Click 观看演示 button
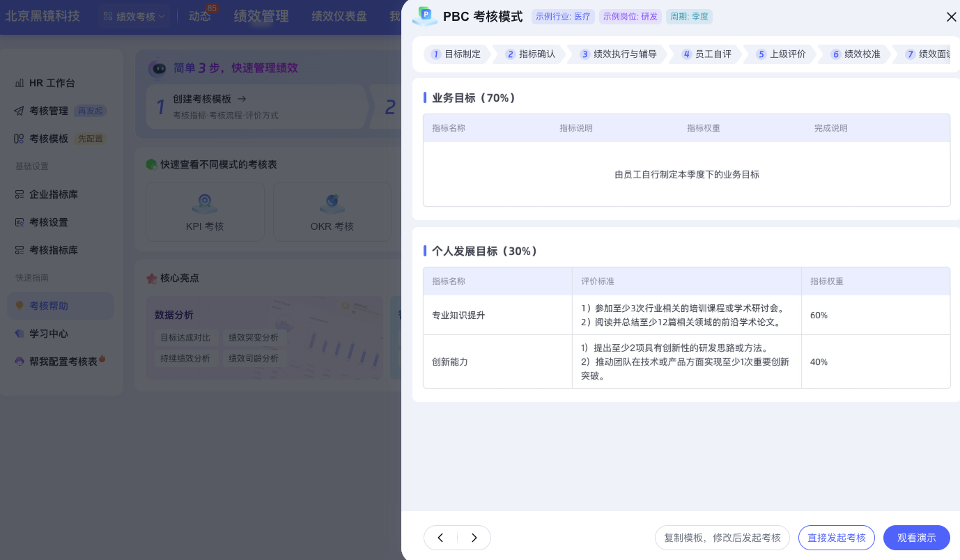960x560 pixels. pyautogui.click(x=917, y=538)
